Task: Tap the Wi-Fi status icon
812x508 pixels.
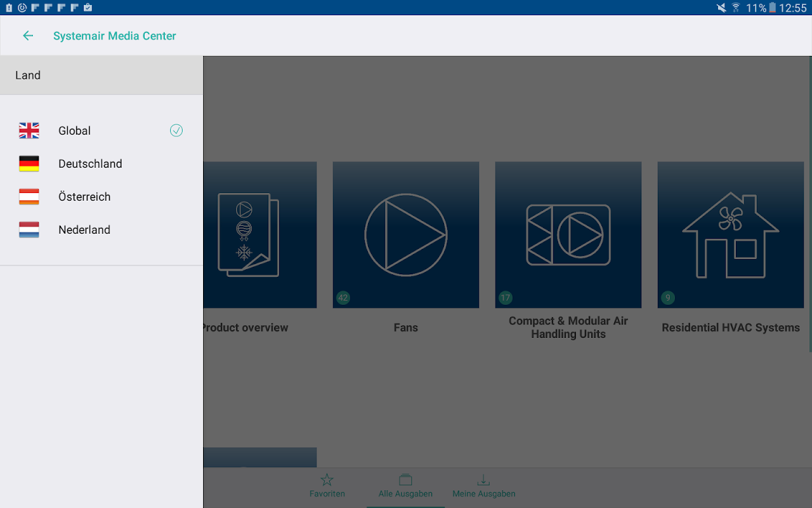Action: [x=736, y=8]
